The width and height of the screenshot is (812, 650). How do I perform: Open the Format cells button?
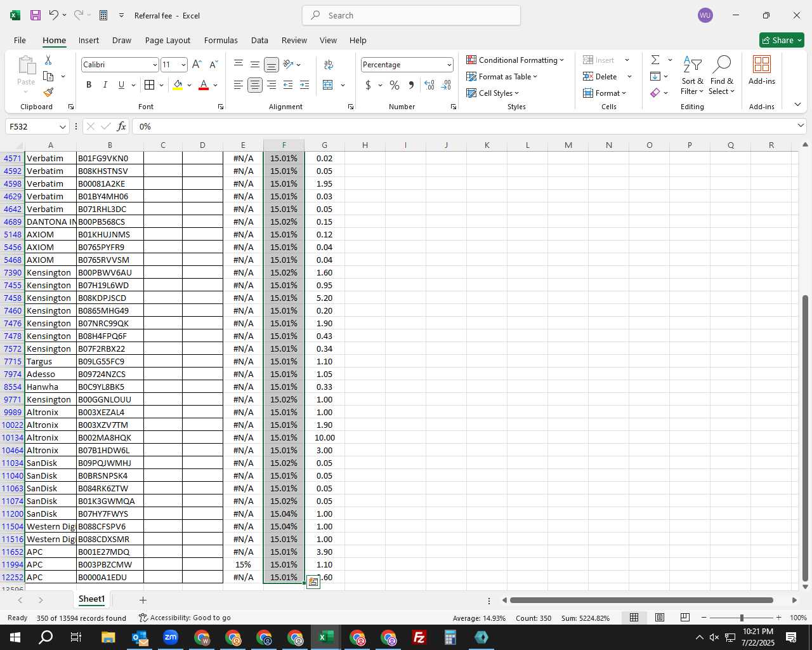[605, 93]
